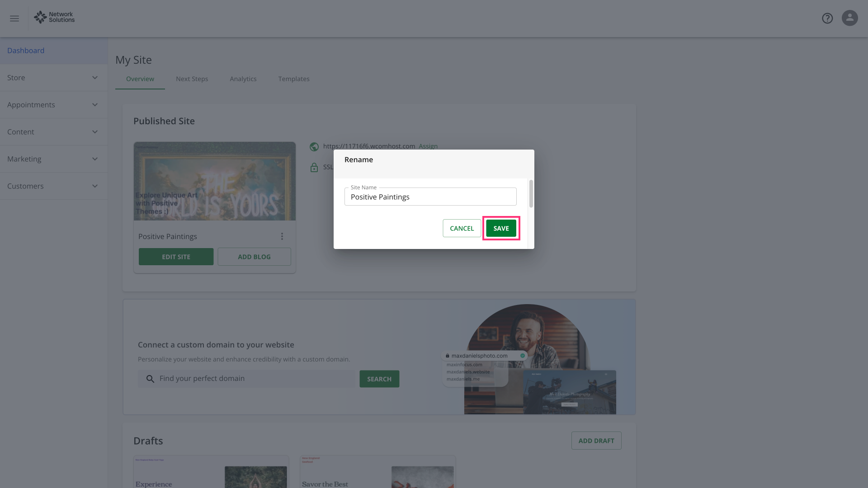Click the Rename dialog scrollbar
The width and height of the screenshot is (868, 488).
(x=531, y=194)
